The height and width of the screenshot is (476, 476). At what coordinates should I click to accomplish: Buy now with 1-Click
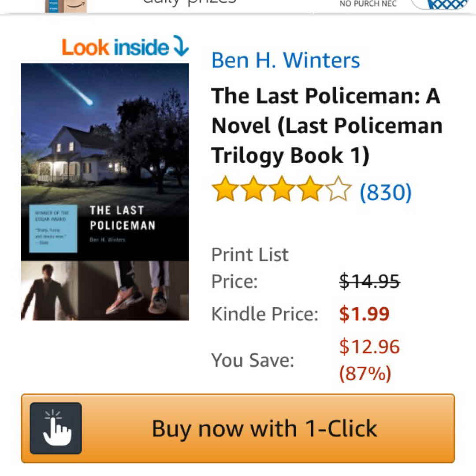coord(238,428)
